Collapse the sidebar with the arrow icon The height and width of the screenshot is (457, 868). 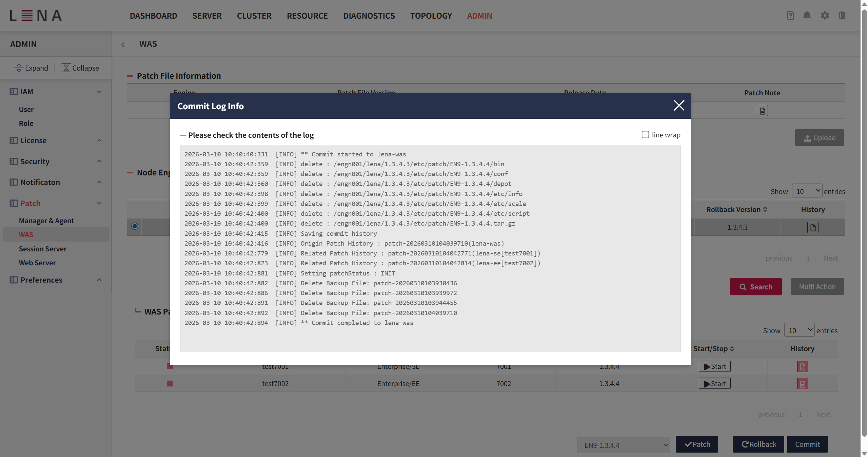[x=123, y=44]
